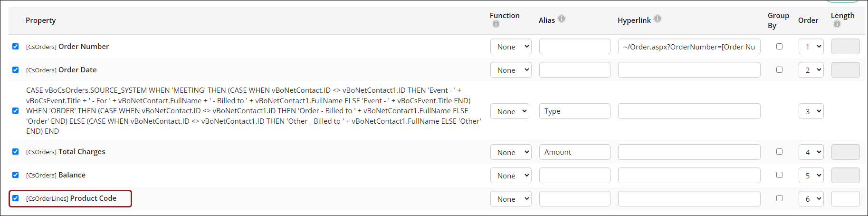Screen dimensions: 868x216
Task: Enable Group By for Order Date
Action: (779, 69)
